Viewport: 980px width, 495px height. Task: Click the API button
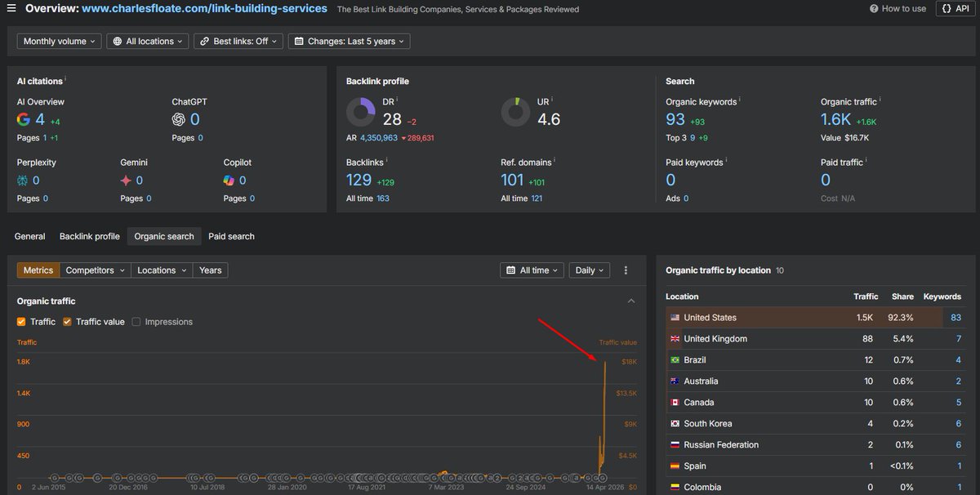(955, 8)
